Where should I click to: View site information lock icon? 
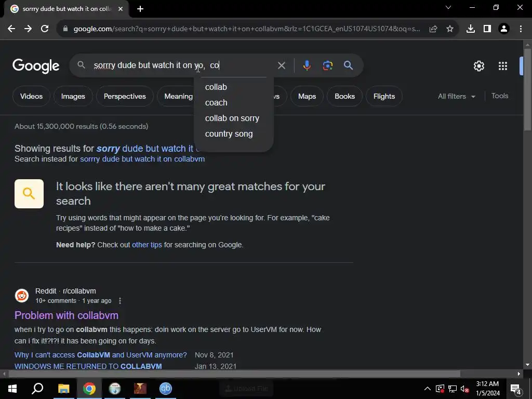click(65, 29)
